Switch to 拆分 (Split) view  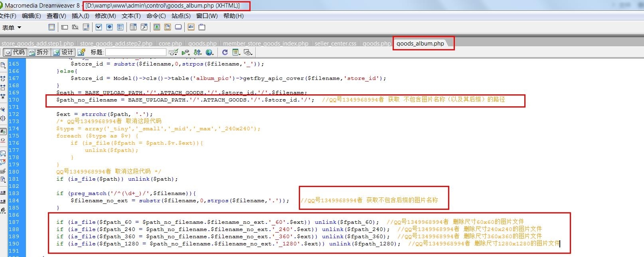[x=39, y=52]
